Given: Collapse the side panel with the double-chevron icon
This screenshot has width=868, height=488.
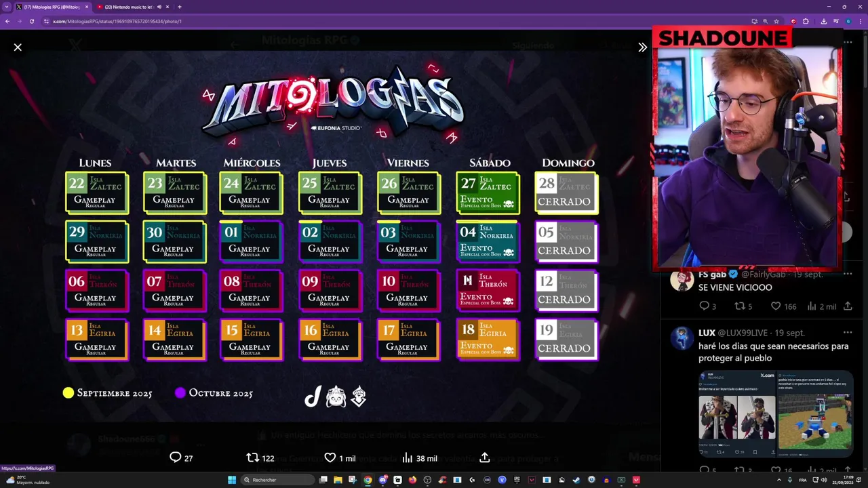Looking at the screenshot, I should coord(642,47).
